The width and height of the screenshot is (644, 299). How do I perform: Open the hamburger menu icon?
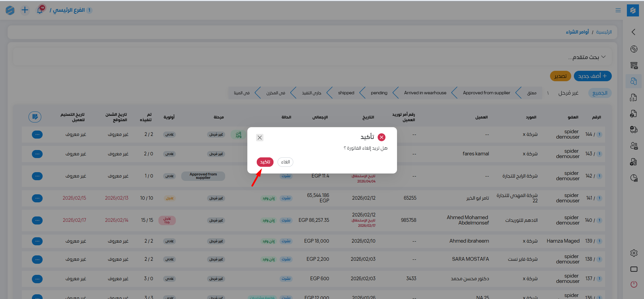(618, 10)
